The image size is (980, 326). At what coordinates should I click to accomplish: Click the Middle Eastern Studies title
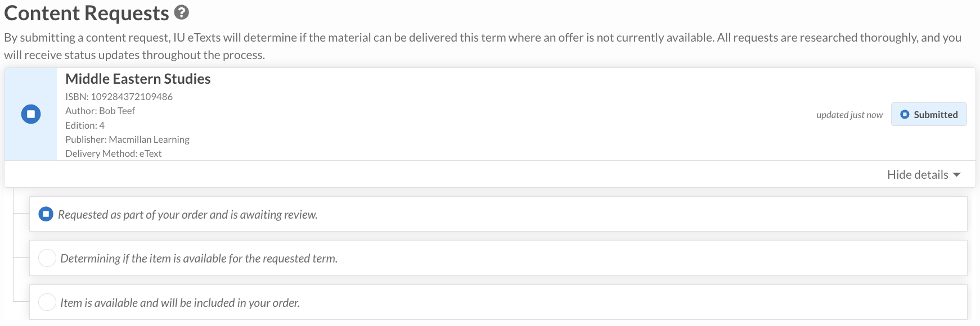[138, 79]
